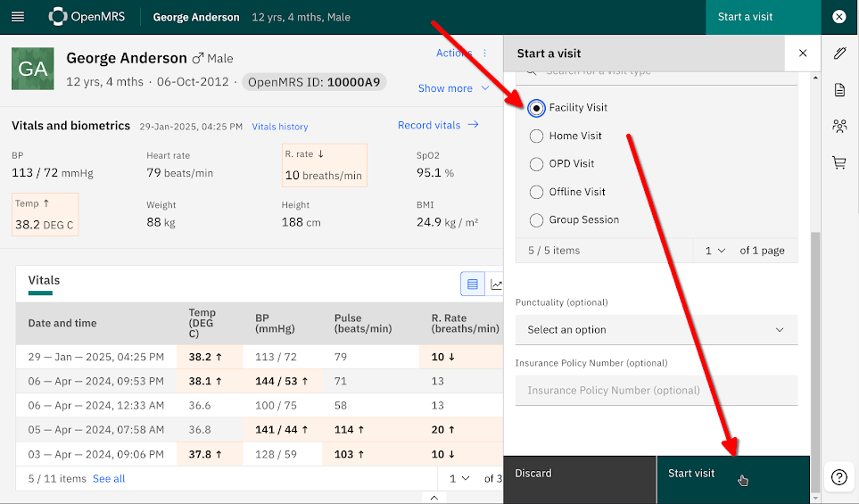This screenshot has width=859, height=504.
Task: Open the visit type page number dropdown
Action: 714,251
